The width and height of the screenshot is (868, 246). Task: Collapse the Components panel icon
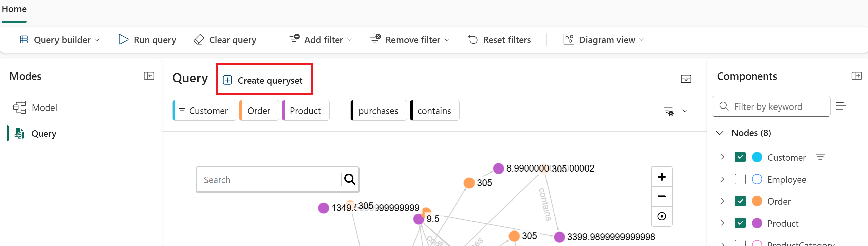[856, 76]
